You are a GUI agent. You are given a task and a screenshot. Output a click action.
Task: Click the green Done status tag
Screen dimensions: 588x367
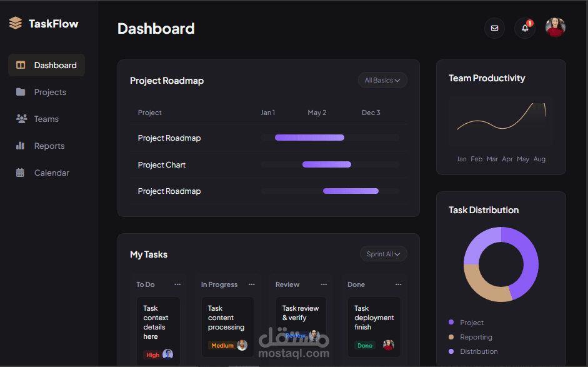pyautogui.click(x=364, y=345)
